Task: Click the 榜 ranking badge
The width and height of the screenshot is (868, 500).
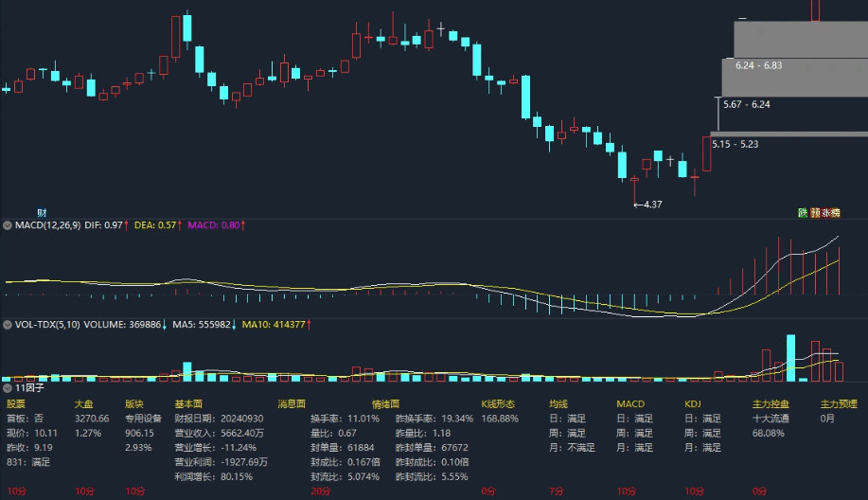Action: (x=835, y=213)
